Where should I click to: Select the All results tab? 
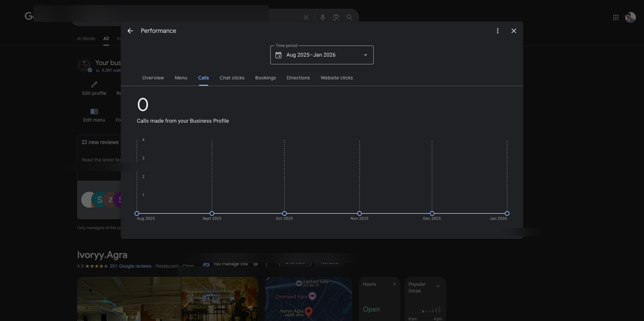(x=106, y=39)
